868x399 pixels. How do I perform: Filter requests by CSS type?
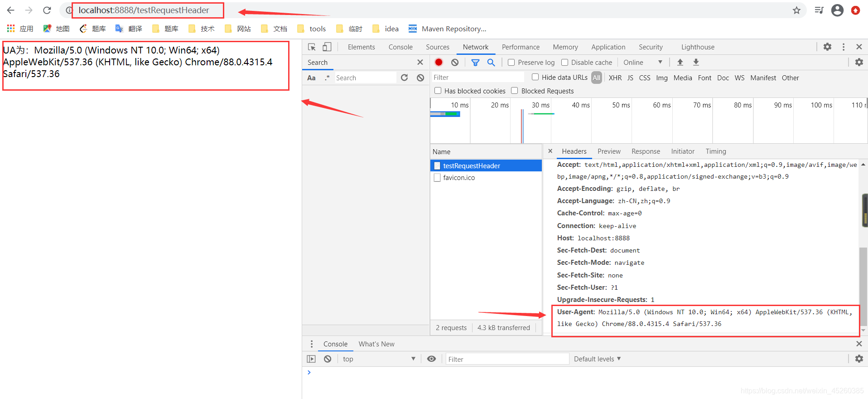pos(644,78)
